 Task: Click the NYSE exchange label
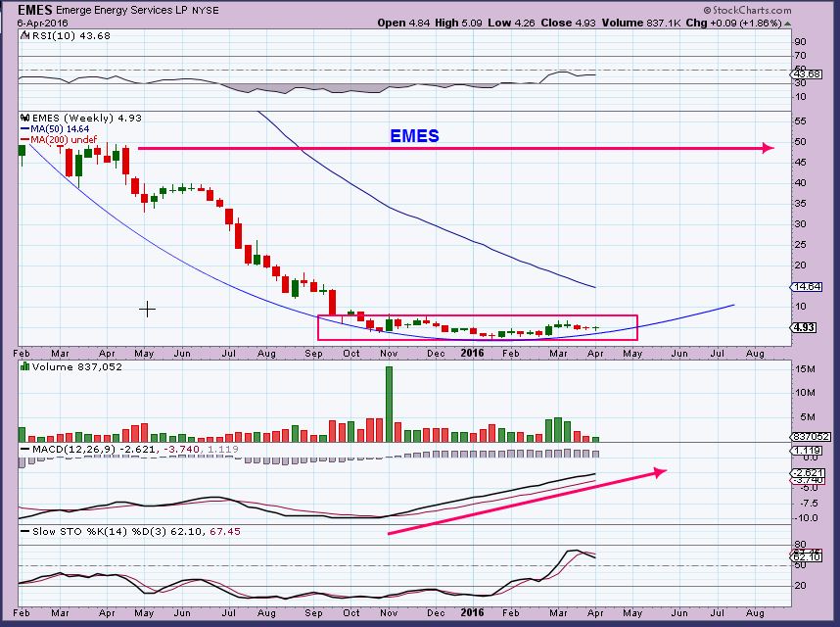pyautogui.click(x=206, y=10)
